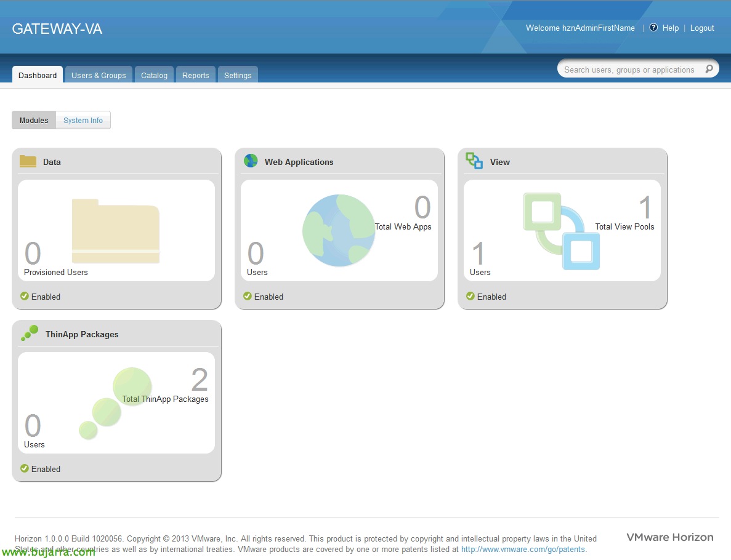Click the Data folder header icon
This screenshot has height=560, width=731.
tap(28, 161)
